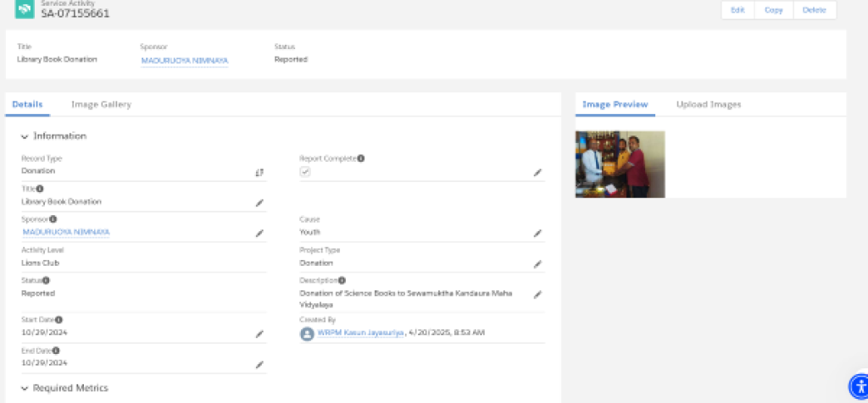Toggle the Report Complete checkbox
Screen dimensions: 868x403
(305, 172)
